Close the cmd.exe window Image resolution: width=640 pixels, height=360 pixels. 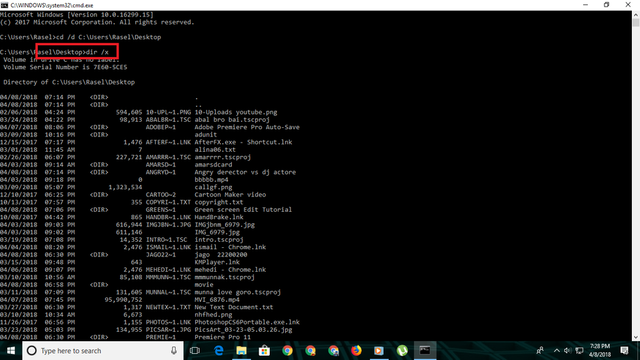pyautogui.click(x=628, y=5)
